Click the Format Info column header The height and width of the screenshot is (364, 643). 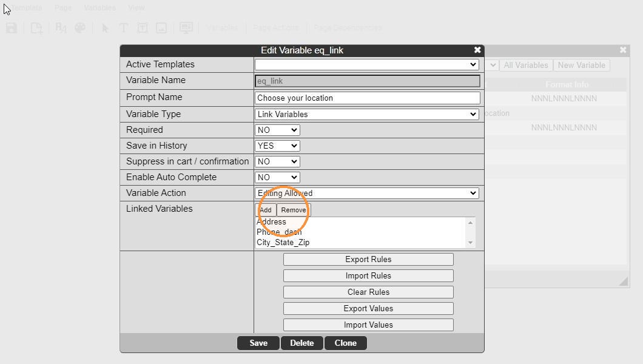point(567,84)
